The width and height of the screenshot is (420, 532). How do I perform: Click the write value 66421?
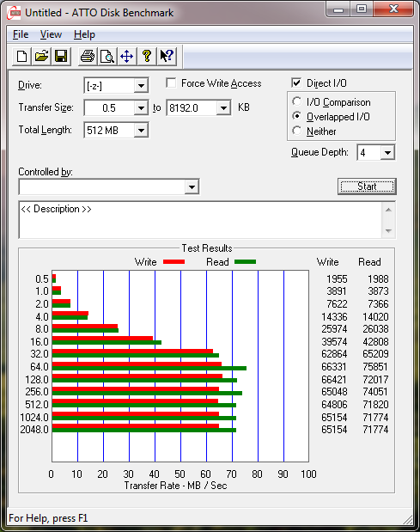tap(334, 379)
